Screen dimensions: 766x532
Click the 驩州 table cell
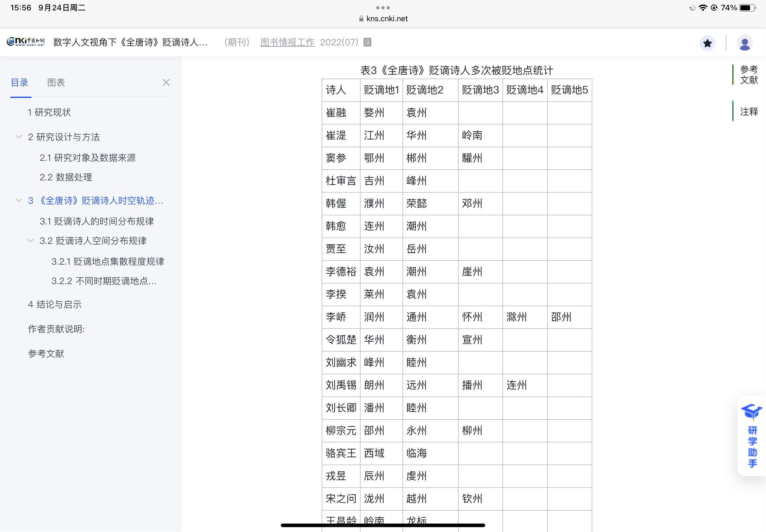coord(480,158)
